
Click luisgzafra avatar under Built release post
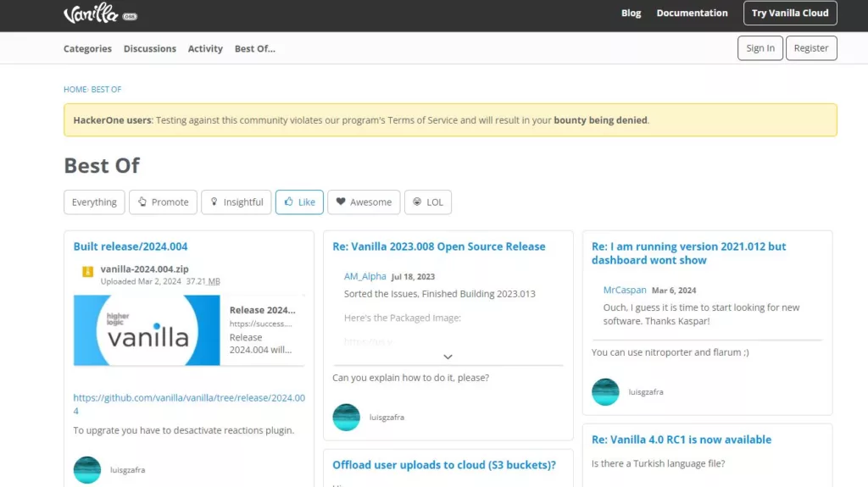click(87, 469)
